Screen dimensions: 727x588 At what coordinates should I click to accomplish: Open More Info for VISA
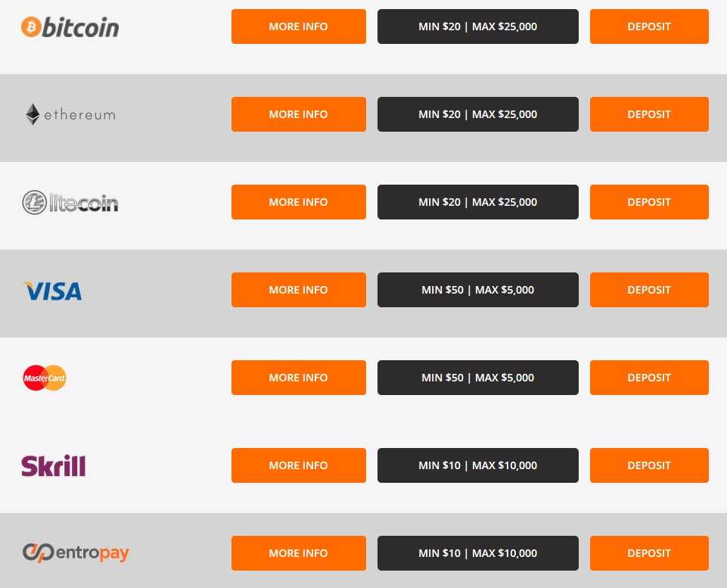pos(299,290)
